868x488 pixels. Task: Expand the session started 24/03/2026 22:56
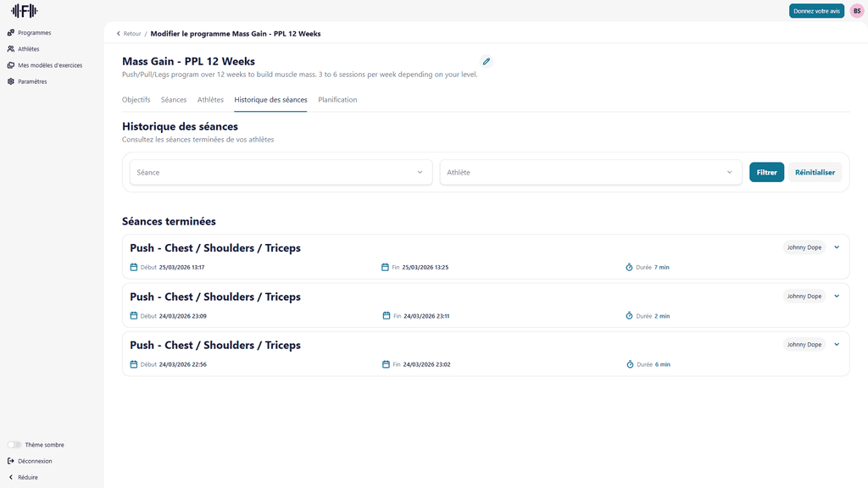(x=837, y=344)
